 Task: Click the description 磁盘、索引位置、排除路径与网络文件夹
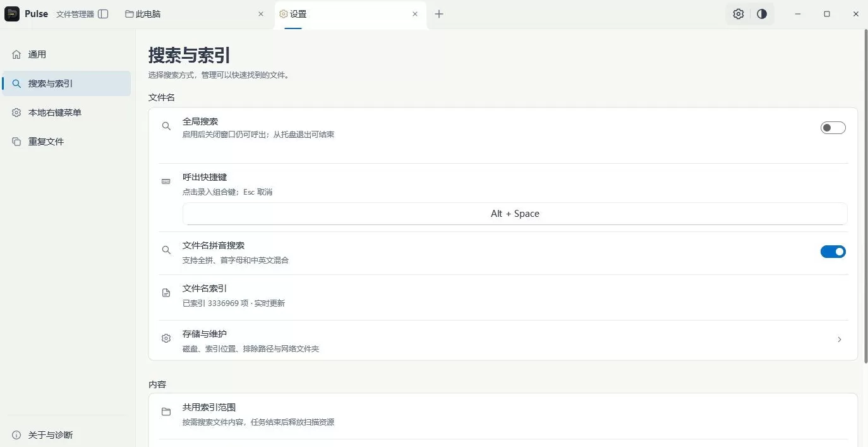point(251,349)
